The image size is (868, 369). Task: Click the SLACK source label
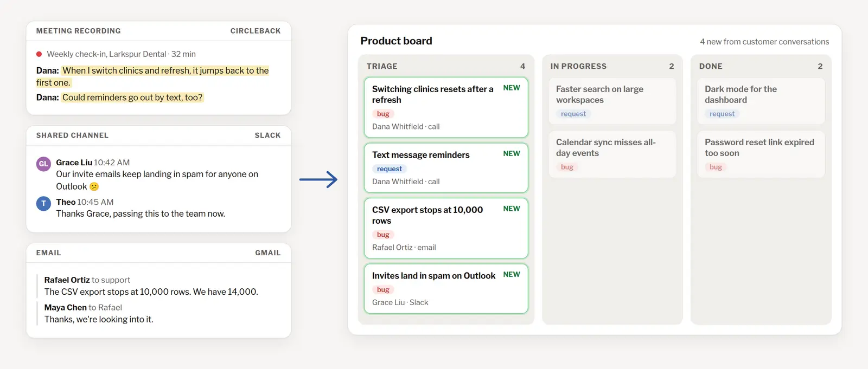click(268, 135)
